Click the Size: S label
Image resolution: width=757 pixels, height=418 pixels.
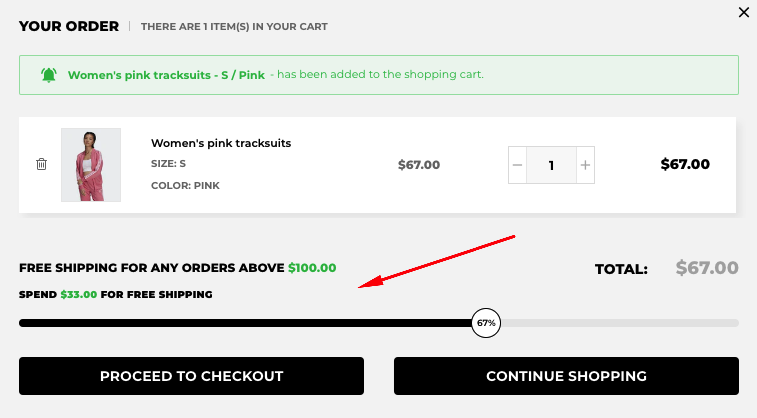[x=169, y=164]
